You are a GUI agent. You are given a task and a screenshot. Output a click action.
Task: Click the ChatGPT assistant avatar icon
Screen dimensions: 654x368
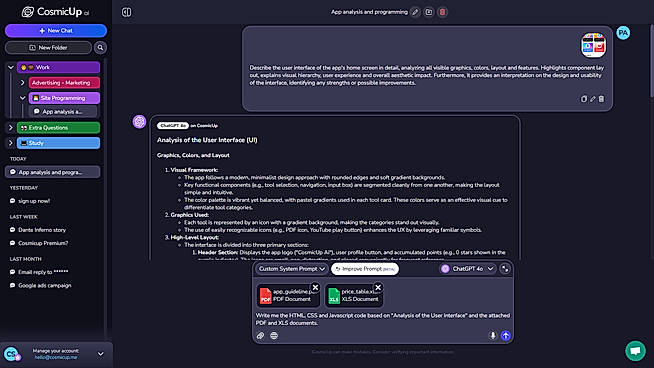click(x=139, y=121)
